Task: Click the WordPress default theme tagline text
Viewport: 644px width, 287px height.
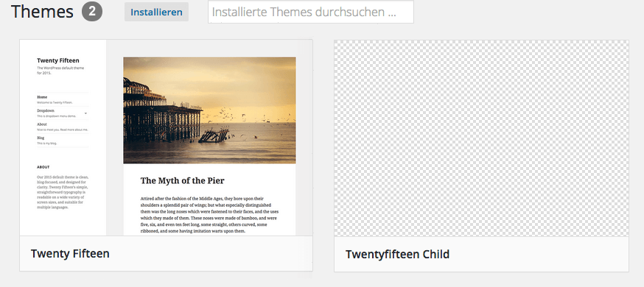Action: (60, 71)
